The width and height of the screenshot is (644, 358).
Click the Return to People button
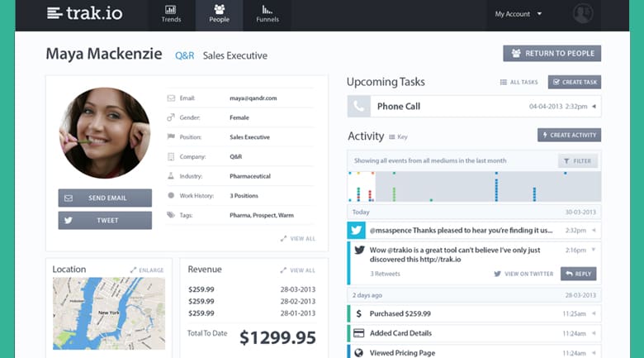[552, 54]
